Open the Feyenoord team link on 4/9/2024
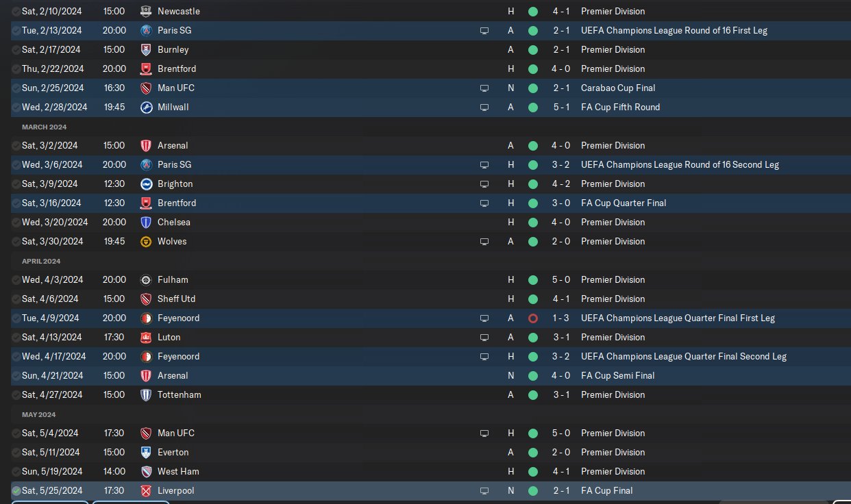This screenshot has height=504, width=851. click(178, 318)
